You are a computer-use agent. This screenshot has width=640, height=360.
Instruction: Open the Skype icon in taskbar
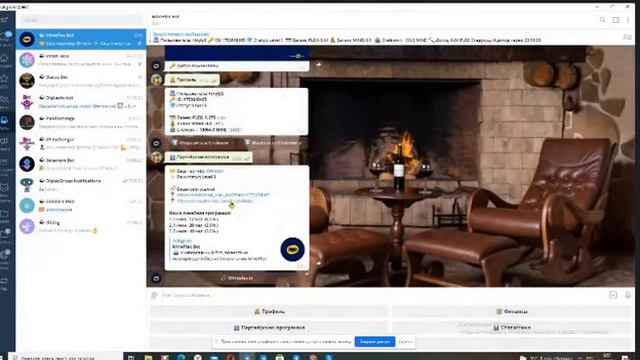329,358
